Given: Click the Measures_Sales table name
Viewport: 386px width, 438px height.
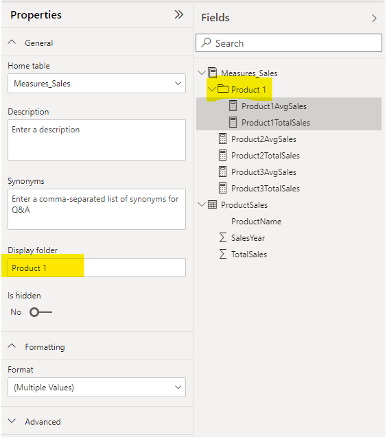Looking at the screenshot, I should [249, 73].
